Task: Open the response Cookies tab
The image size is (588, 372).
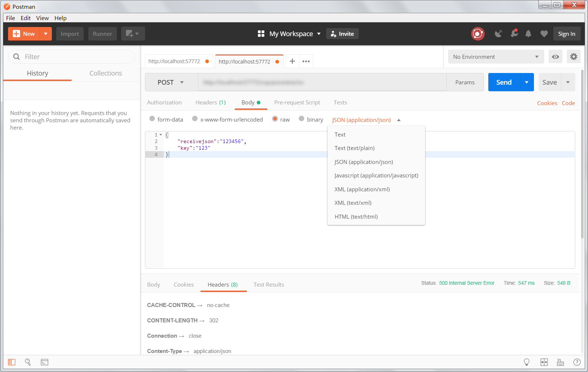Action: click(184, 284)
